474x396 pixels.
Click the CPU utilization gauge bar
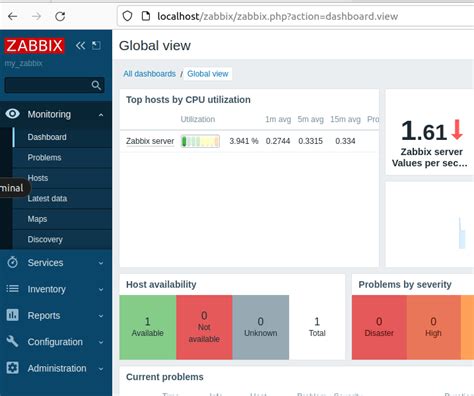(200, 141)
